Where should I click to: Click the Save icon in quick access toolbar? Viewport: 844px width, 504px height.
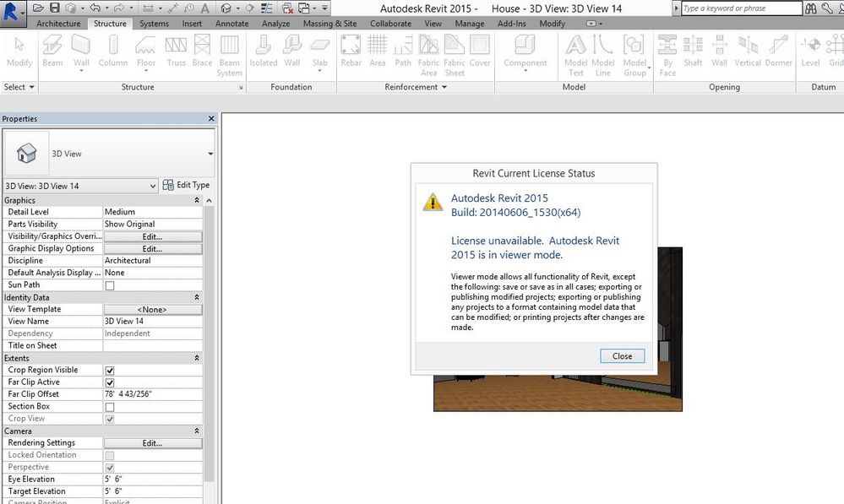coord(54,8)
